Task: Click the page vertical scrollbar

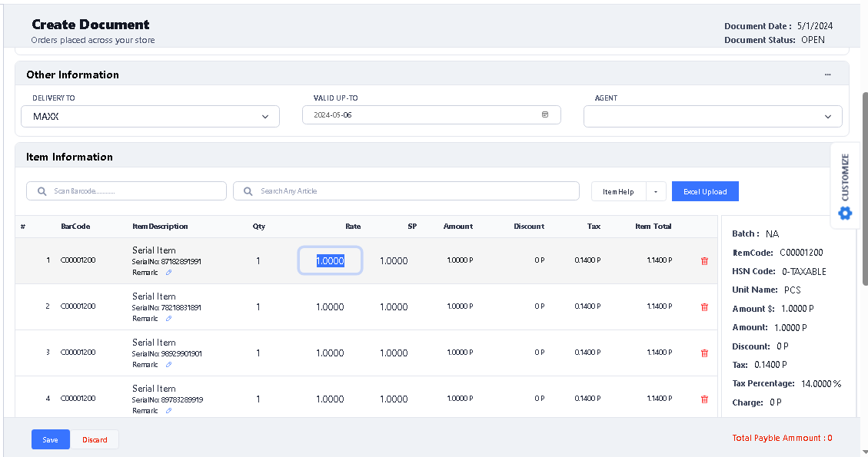Action: tap(865, 192)
